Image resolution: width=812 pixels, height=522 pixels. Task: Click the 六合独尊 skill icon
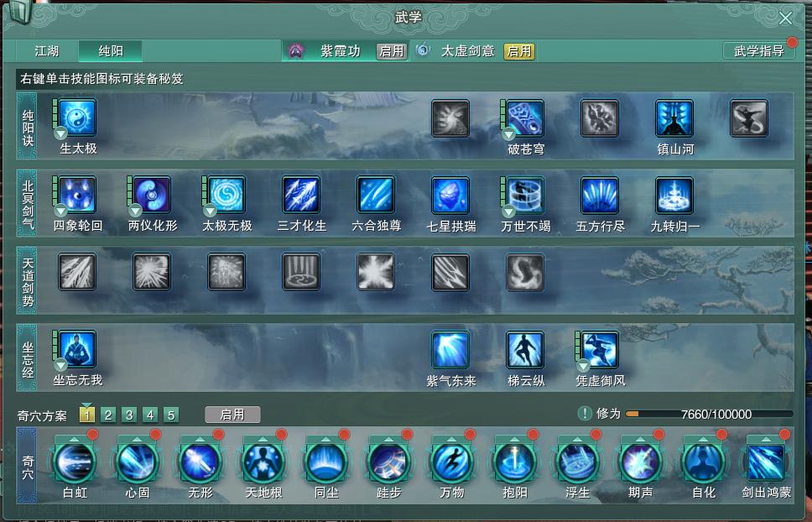376,196
